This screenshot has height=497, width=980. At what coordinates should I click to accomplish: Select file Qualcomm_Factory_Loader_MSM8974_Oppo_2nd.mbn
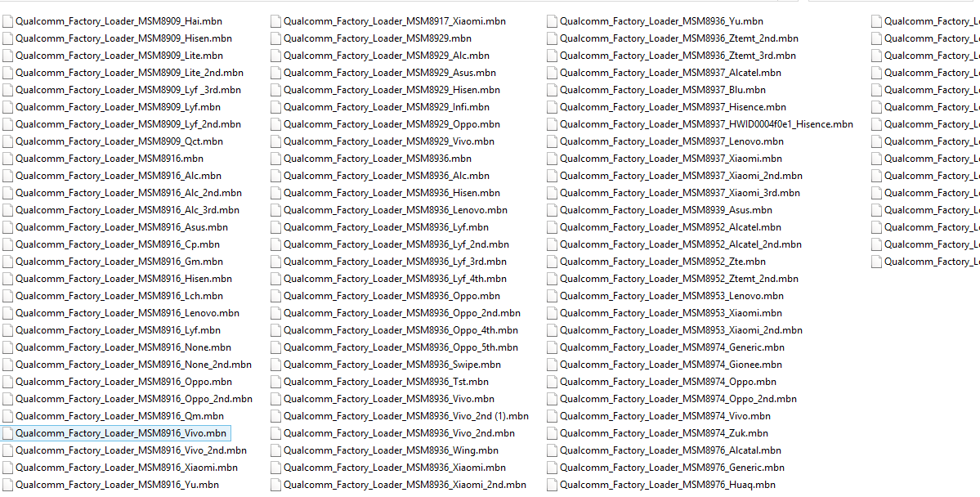click(x=678, y=398)
